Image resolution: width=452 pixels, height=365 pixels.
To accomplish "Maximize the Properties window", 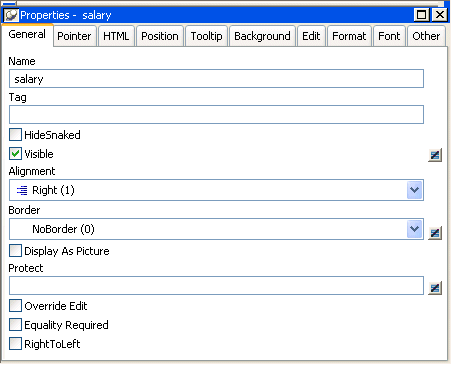I will click(422, 15).
